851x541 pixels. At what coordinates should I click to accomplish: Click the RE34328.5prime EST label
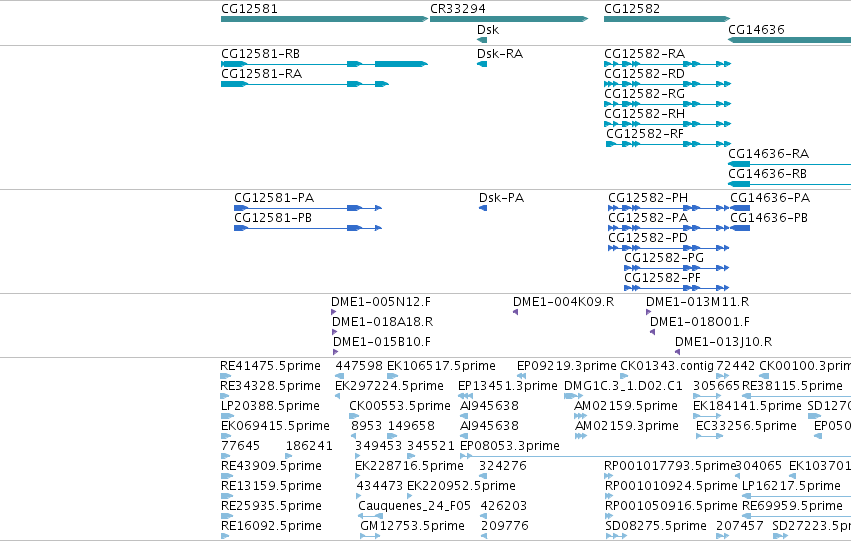tap(270, 386)
